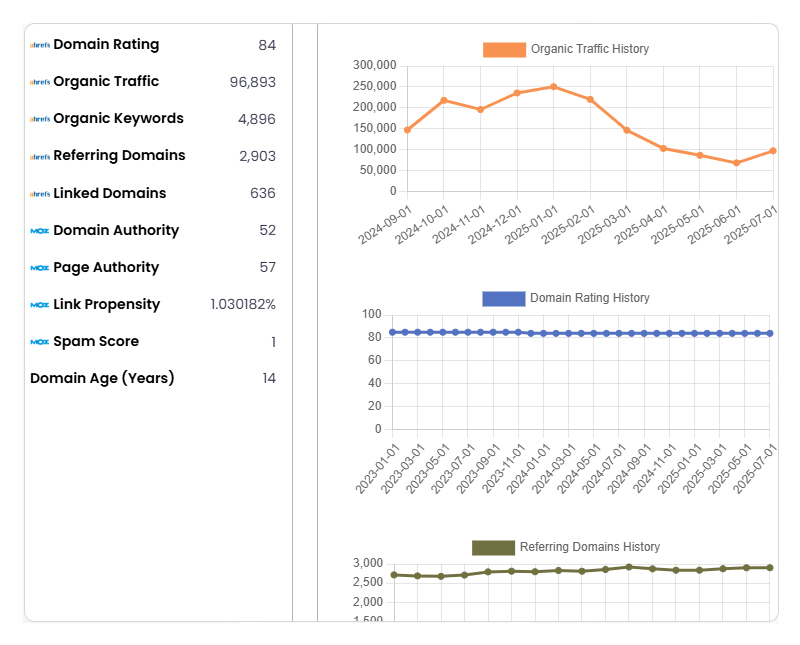The height and width of the screenshot is (645, 800).
Task: Click the Ahrefs icon beside Linked Domains
Action: [x=40, y=194]
